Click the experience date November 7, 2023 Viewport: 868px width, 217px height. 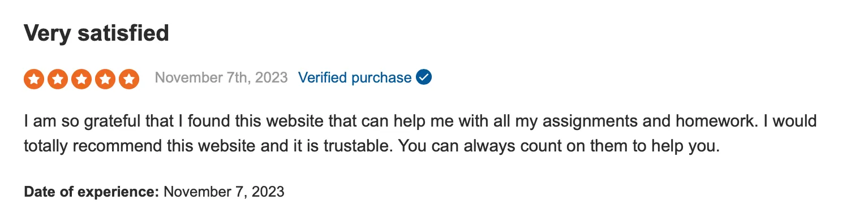(x=224, y=192)
